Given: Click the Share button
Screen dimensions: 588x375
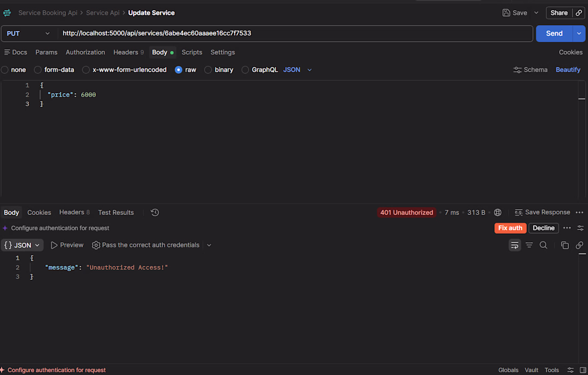Looking at the screenshot, I should 559,13.
